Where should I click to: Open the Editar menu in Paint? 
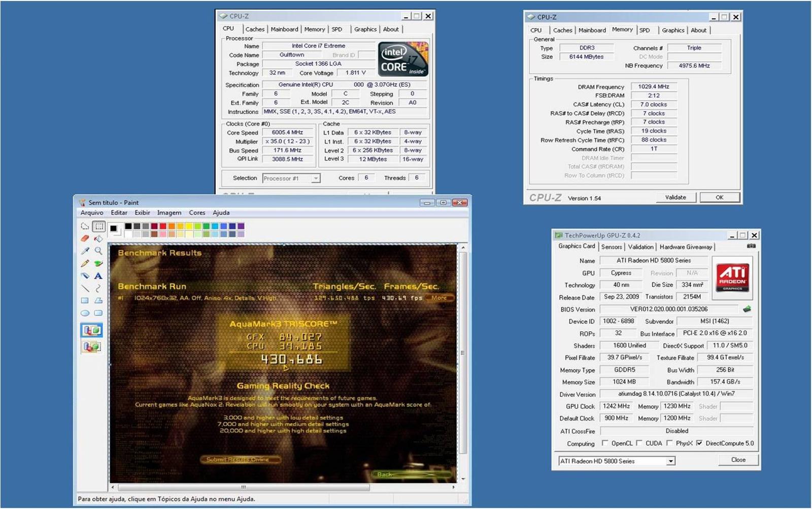(119, 213)
